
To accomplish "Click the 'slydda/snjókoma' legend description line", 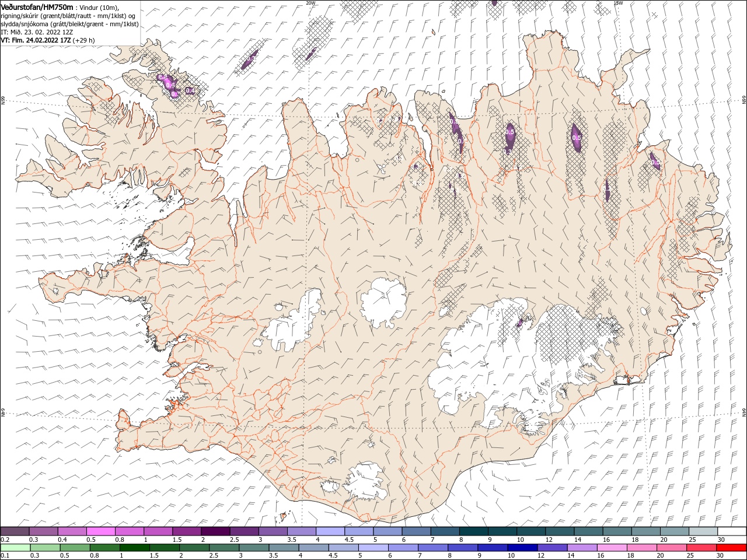I will coord(69,24).
